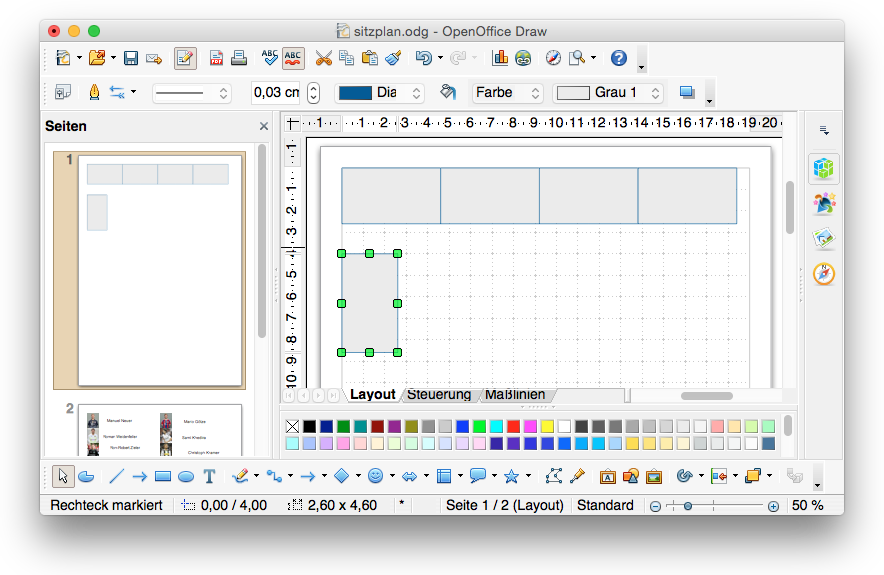The width and height of the screenshot is (884, 575).
Task: Open the Zoom magnifier tool
Action: click(x=577, y=58)
